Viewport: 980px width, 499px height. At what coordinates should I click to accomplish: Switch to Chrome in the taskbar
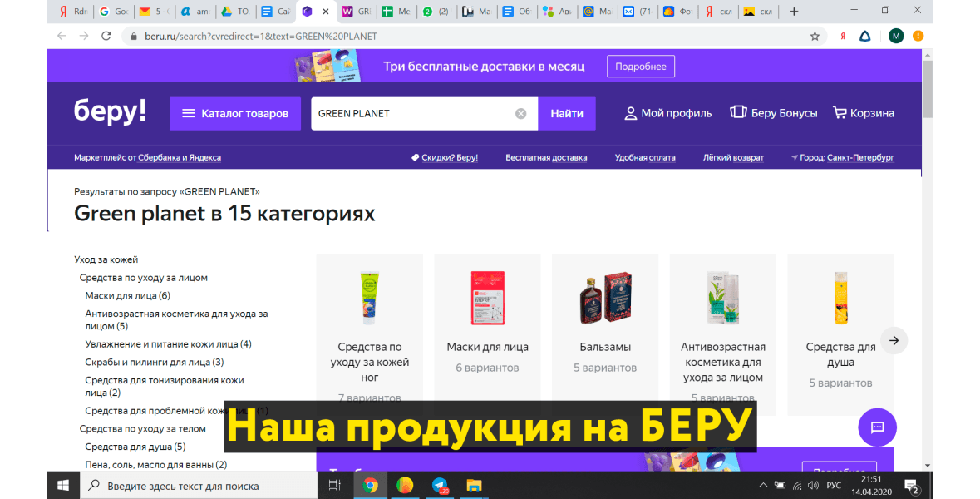[x=370, y=485]
